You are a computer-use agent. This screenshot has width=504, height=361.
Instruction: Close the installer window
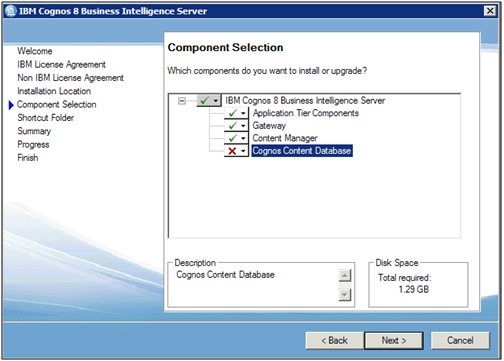click(x=490, y=11)
